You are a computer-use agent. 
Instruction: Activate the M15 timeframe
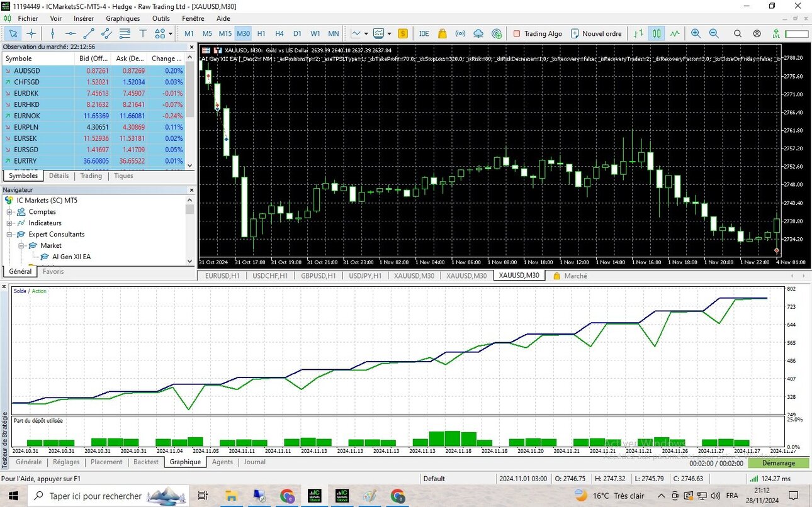[225, 33]
